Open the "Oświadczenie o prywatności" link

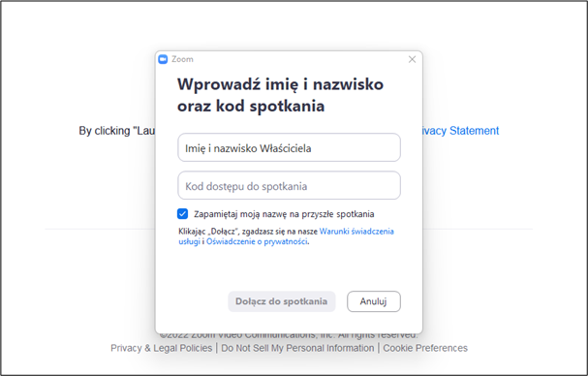coord(257,241)
